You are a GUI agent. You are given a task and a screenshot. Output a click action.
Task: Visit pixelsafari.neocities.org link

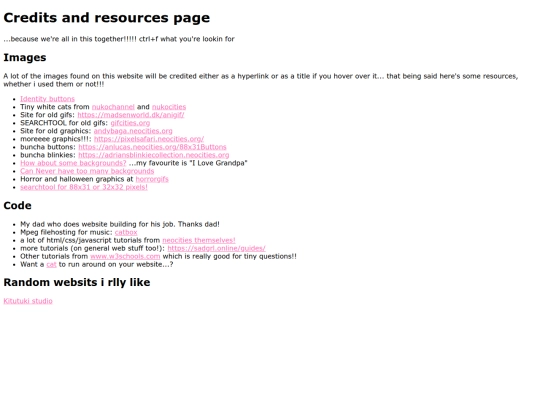149,139
